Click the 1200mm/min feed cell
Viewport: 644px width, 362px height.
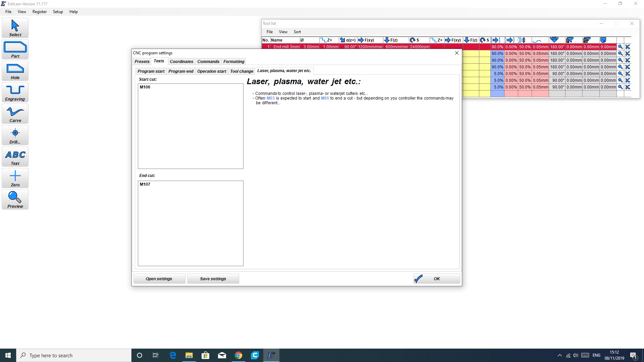coord(370,47)
